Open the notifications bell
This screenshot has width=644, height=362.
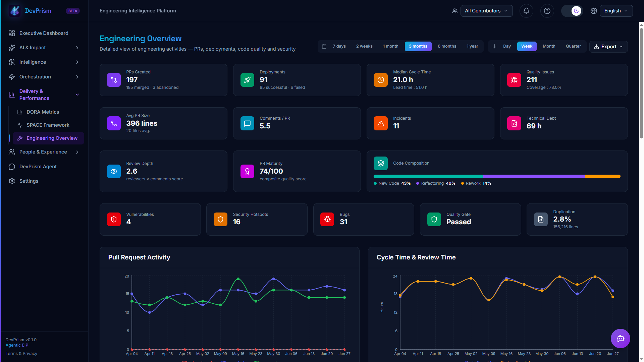pos(526,11)
